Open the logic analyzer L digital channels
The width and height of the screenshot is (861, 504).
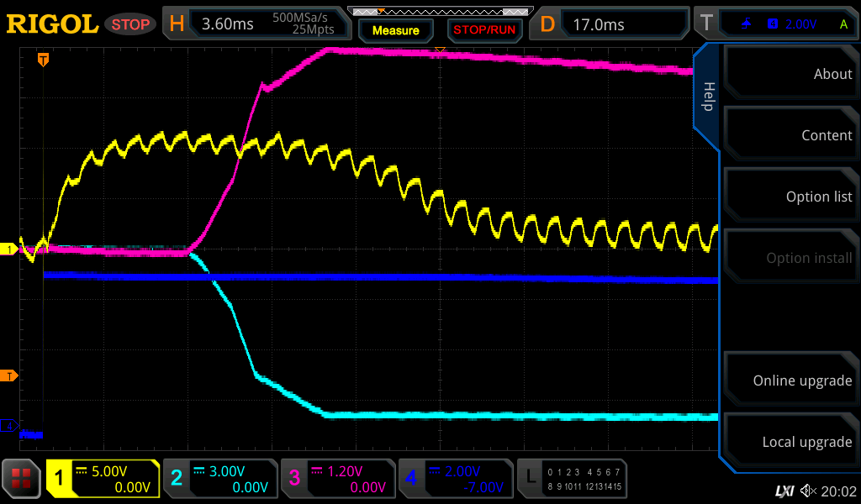531,479
